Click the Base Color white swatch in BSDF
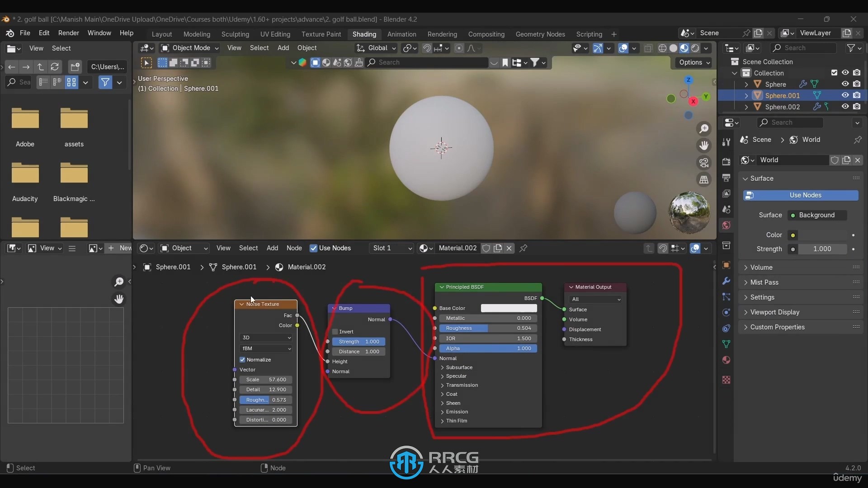This screenshot has height=488, width=868. 509,308
